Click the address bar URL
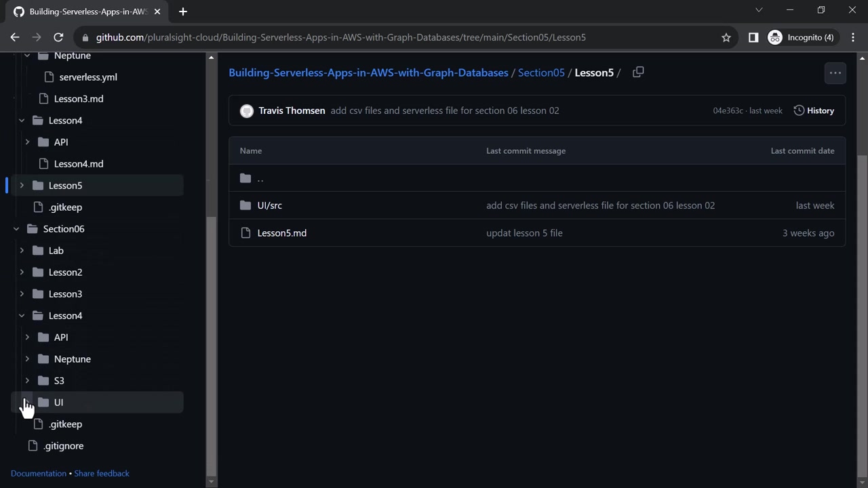This screenshot has height=488, width=868. [340, 37]
